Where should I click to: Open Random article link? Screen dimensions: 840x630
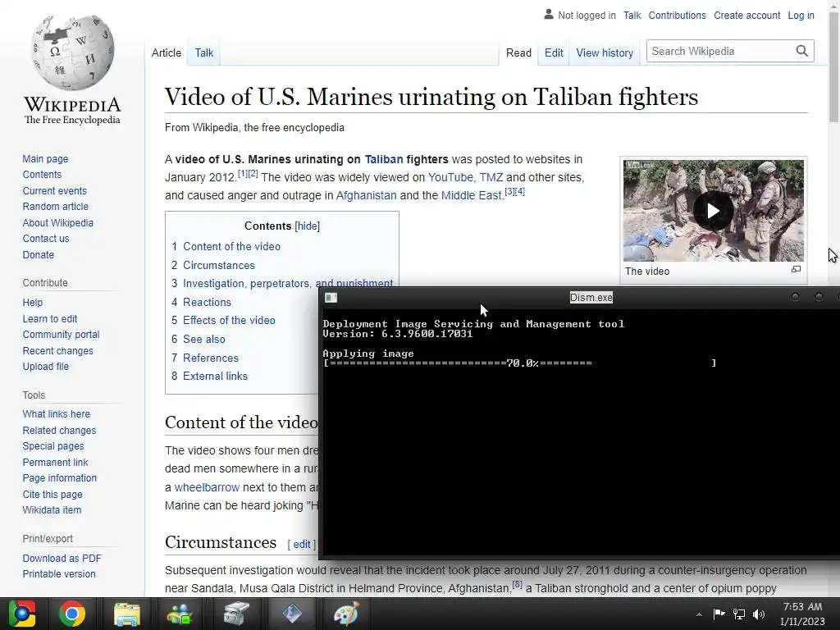(x=55, y=206)
